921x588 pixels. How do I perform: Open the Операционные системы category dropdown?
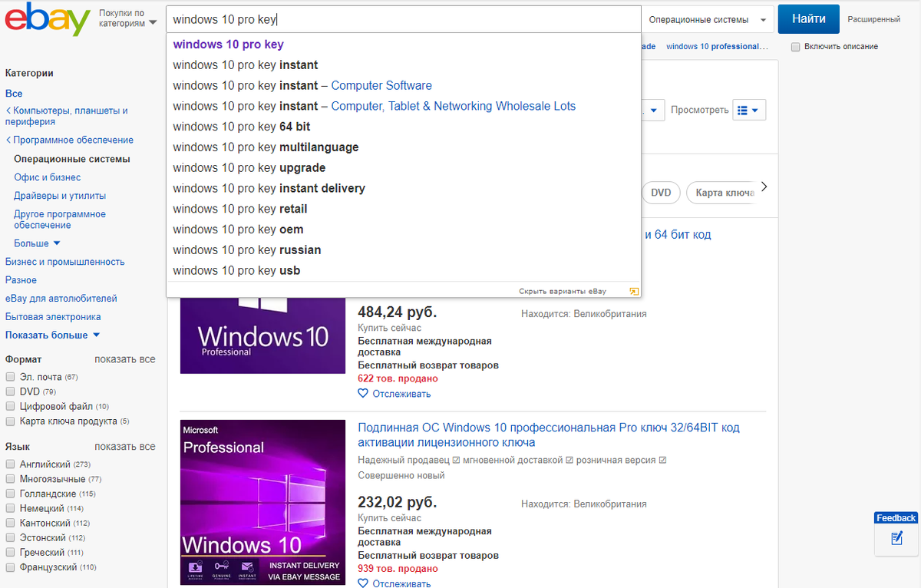pyautogui.click(x=707, y=19)
